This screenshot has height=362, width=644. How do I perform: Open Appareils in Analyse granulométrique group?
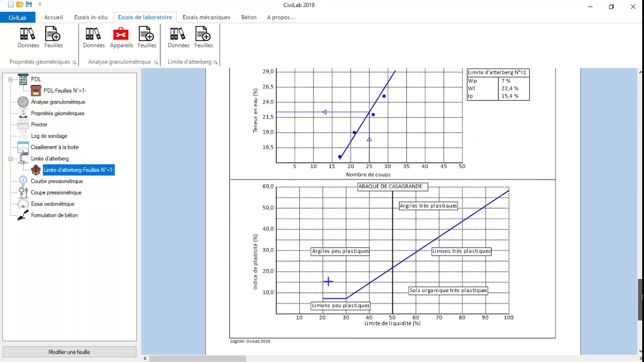[121, 38]
